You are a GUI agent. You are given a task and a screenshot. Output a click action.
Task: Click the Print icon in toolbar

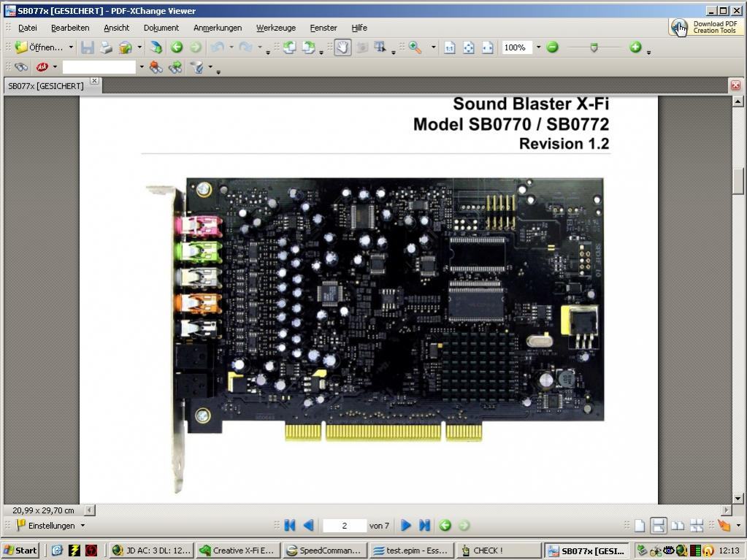(x=106, y=47)
